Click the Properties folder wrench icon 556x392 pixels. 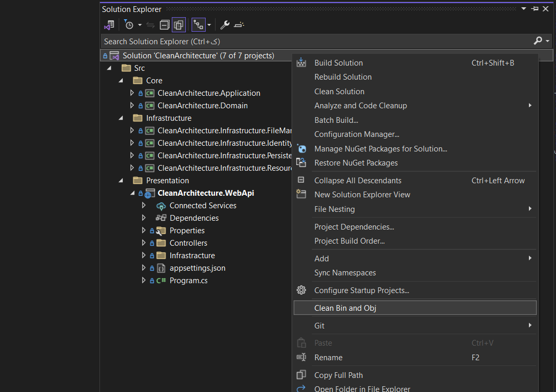(161, 231)
